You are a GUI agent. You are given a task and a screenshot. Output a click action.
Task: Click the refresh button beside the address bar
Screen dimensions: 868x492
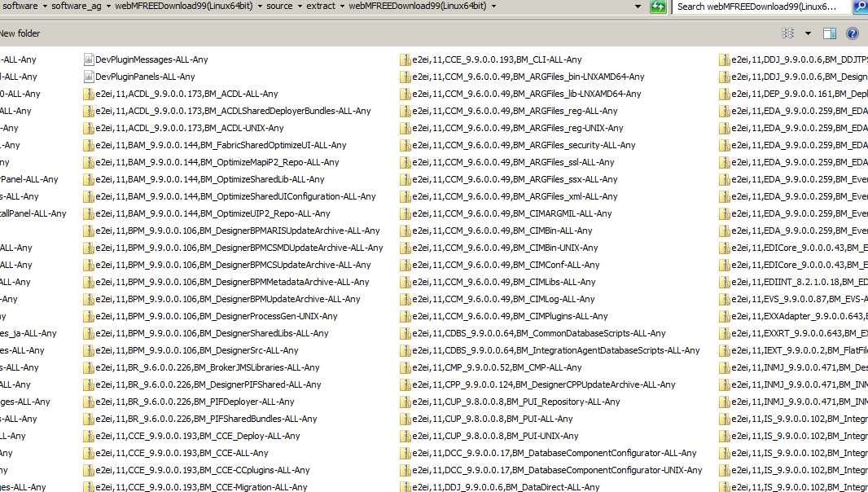point(658,7)
